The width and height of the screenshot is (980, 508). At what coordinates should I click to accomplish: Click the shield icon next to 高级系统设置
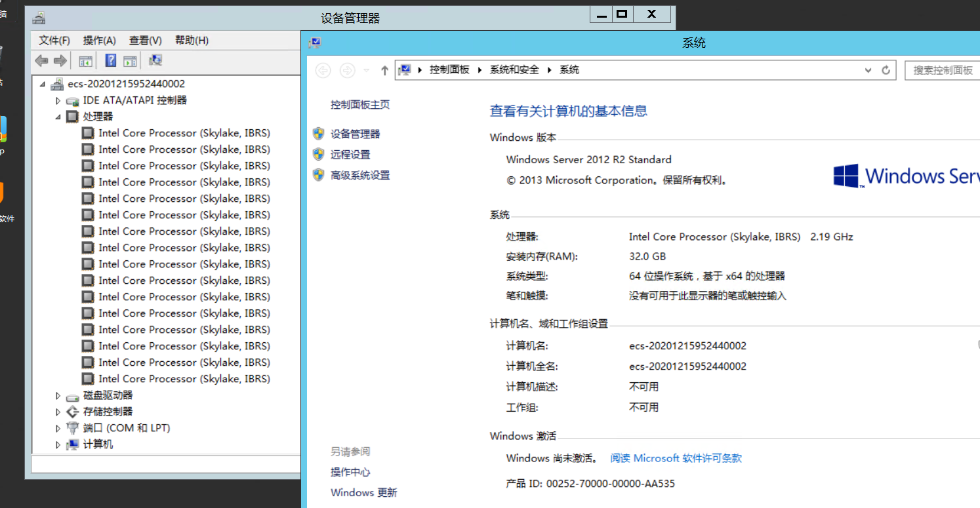[319, 174]
